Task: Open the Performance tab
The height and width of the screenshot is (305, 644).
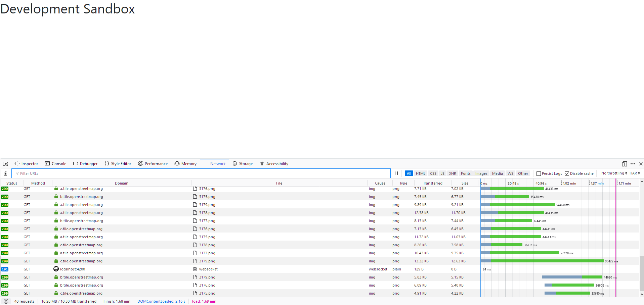Action: [153, 164]
